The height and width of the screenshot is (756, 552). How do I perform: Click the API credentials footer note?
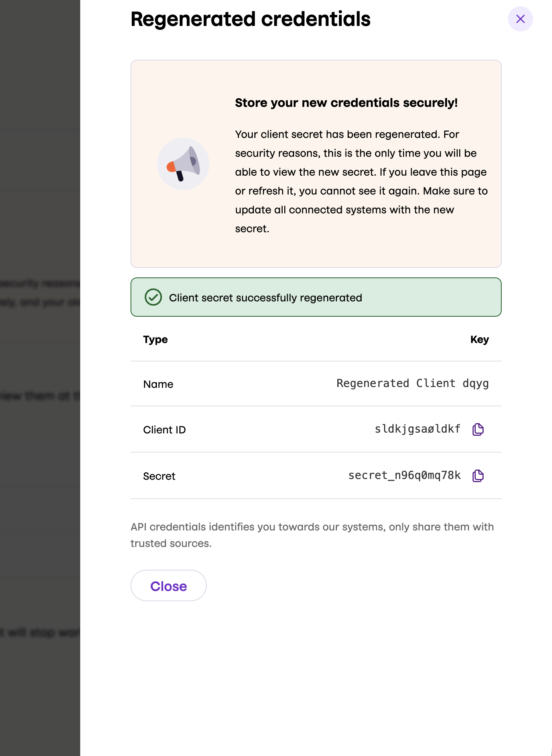312,535
